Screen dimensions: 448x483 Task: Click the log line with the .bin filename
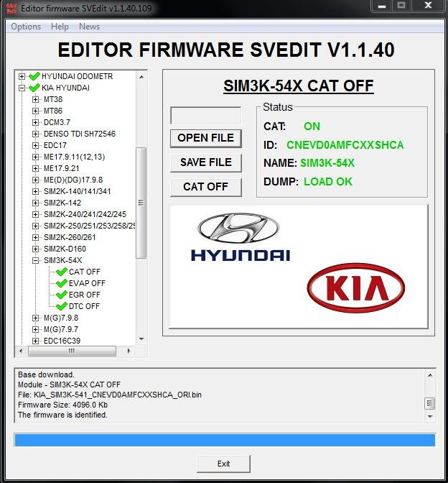[110, 395]
